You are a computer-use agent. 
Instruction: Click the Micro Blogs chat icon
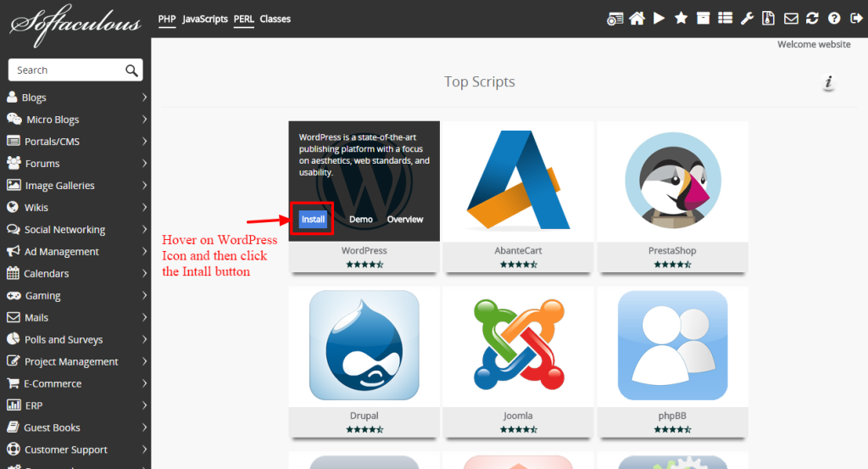click(x=14, y=119)
